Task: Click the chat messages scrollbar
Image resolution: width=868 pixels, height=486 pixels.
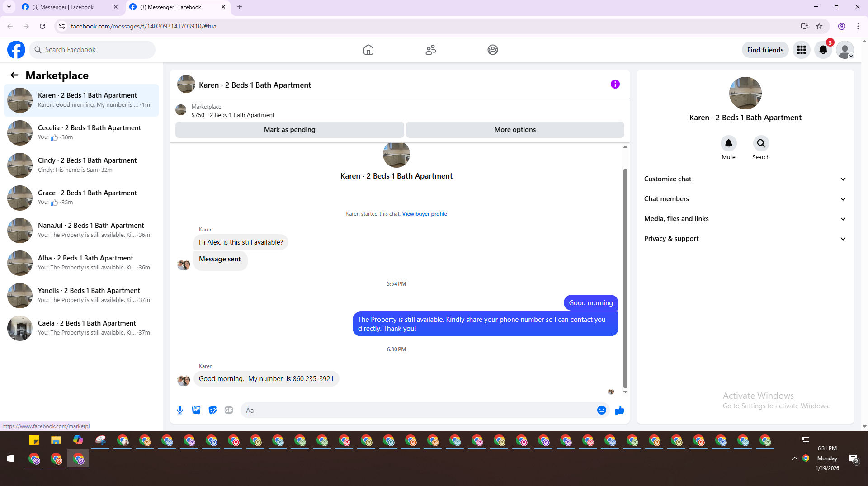Action: click(x=625, y=278)
